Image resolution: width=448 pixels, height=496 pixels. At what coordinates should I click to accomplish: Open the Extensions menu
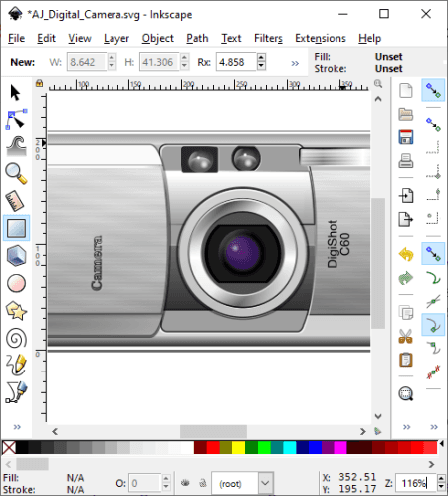coord(321,38)
